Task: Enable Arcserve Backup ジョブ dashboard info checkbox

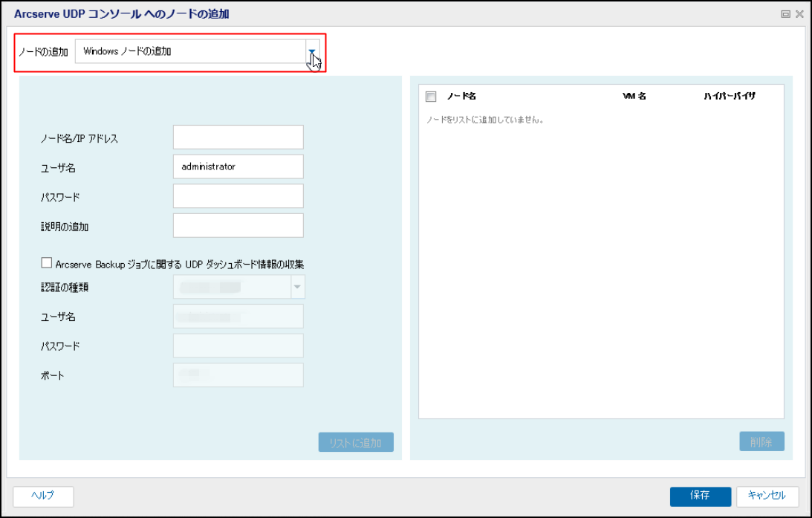Action: 47,263
